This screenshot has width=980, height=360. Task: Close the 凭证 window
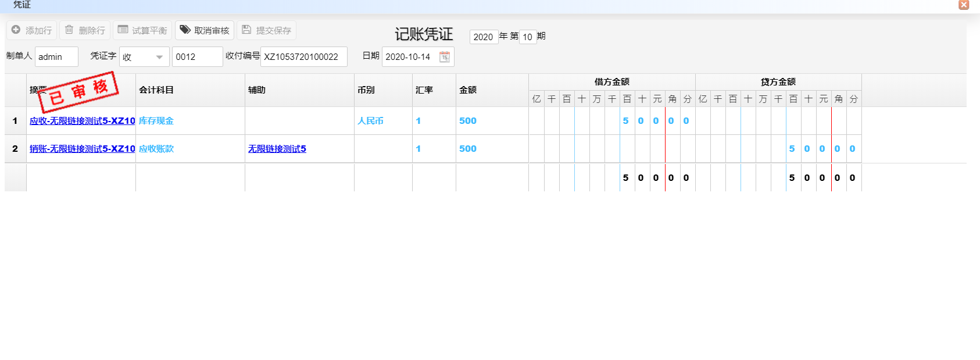[x=964, y=5]
